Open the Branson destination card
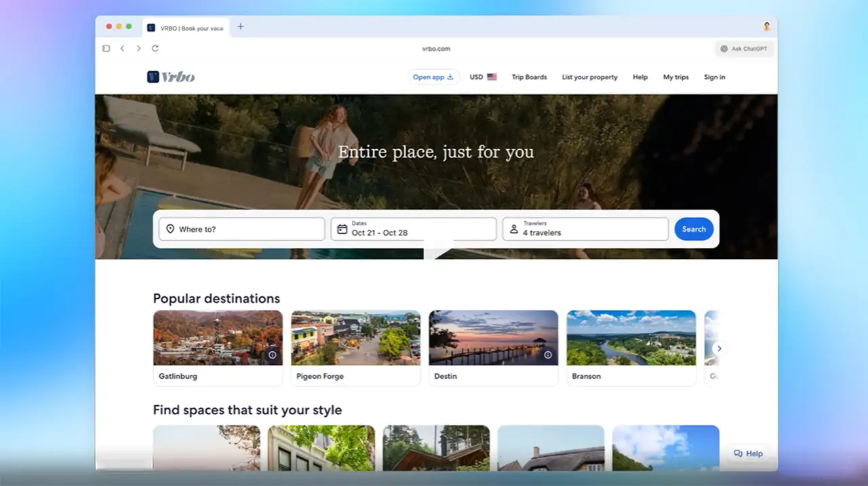This screenshot has width=868, height=486. 631,348
